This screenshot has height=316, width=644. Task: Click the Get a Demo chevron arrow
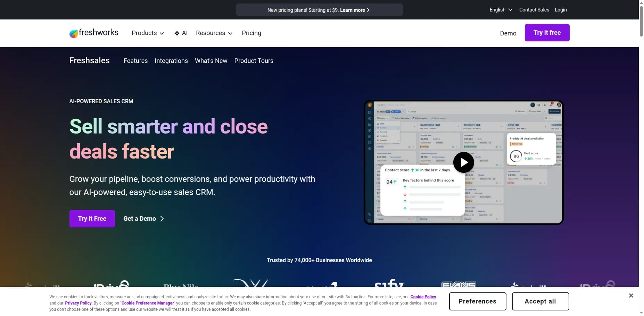click(162, 219)
